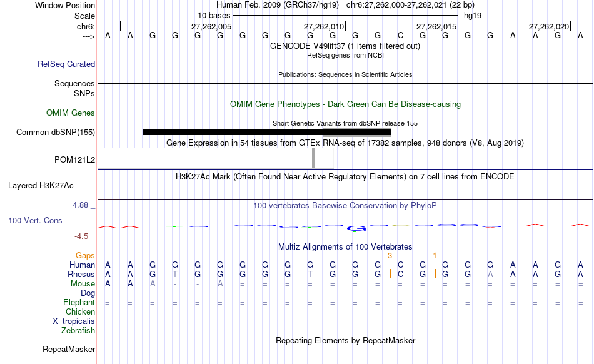
Task: Click the GENCODE V49lift37 track title
Action: (x=345, y=46)
